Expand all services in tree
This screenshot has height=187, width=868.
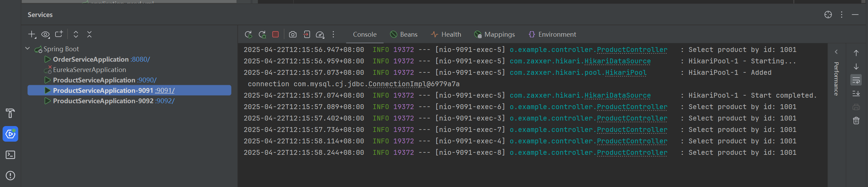pos(76,34)
